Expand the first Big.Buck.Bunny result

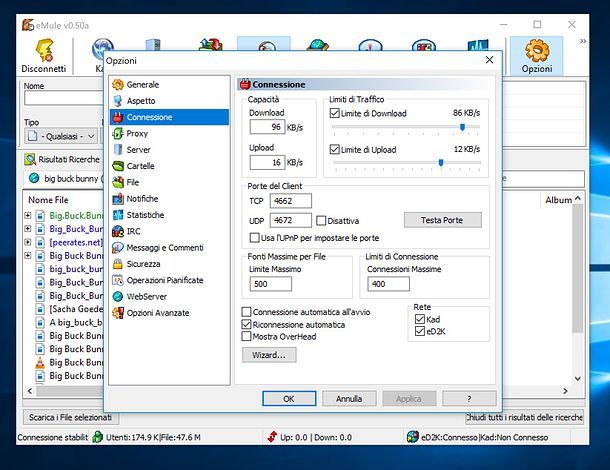28,216
